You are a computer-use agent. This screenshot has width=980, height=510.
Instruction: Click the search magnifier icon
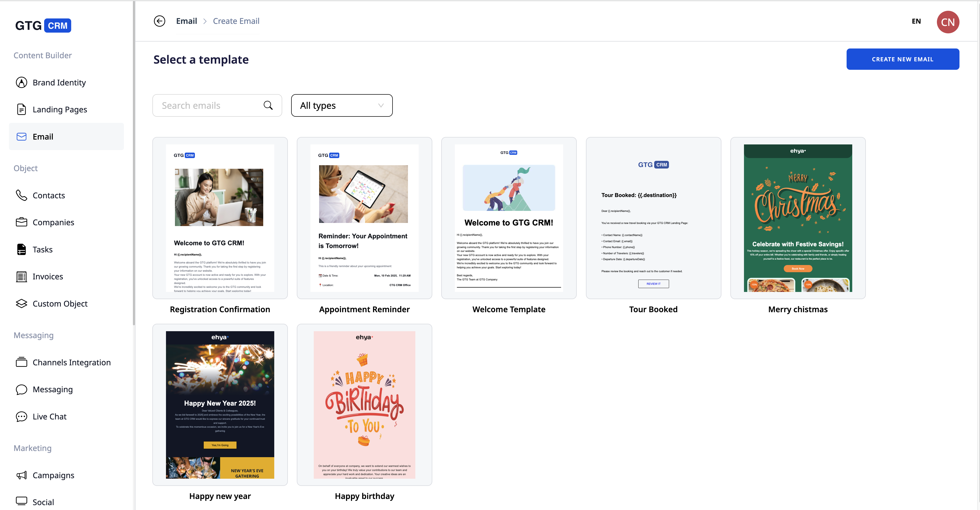click(x=268, y=105)
